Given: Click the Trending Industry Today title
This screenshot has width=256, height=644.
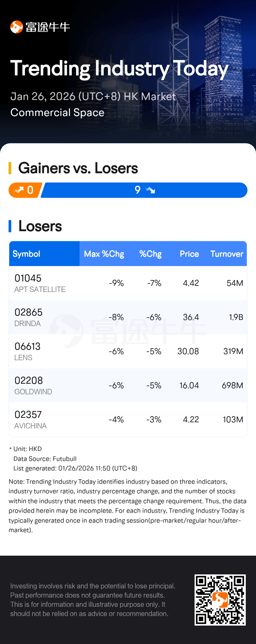Looking at the screenshot, I should point(119,69).
